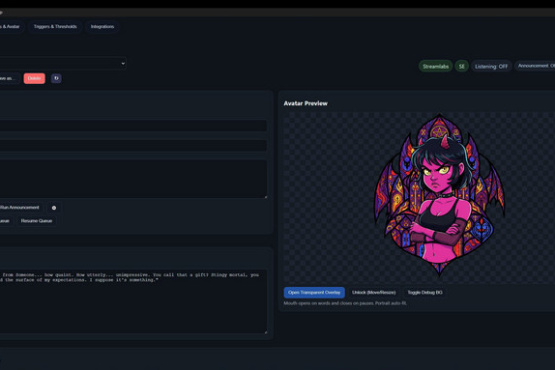Viewport: 555px width, 370px height.
Task: Click the red Delete button
Action: (x=34, y=78)
